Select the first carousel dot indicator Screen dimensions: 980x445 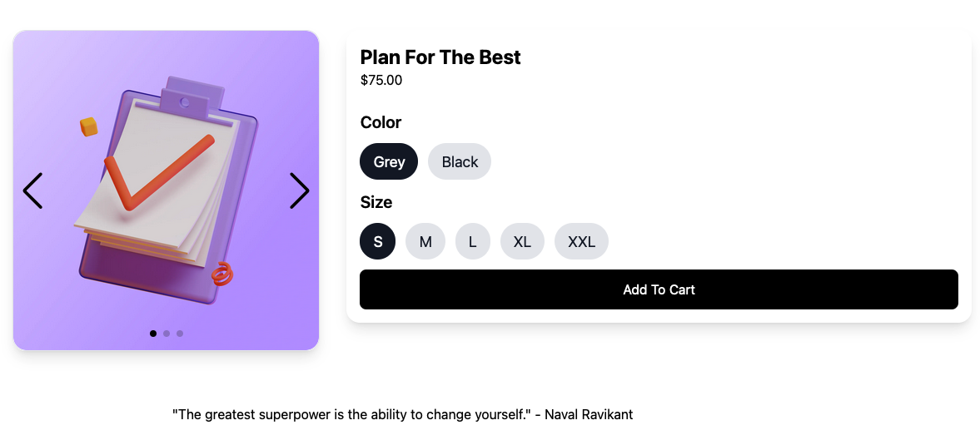point(153,334)
